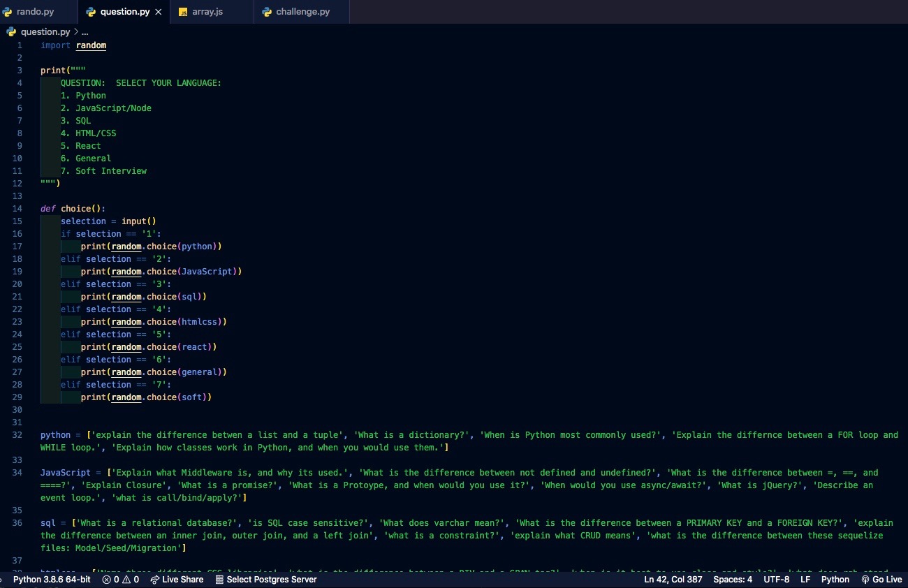Click the Python 3.8.6 64-bit interpreter selector
Image resolution: width=908 pixels, height=588 pixels.
coord(52,580)
